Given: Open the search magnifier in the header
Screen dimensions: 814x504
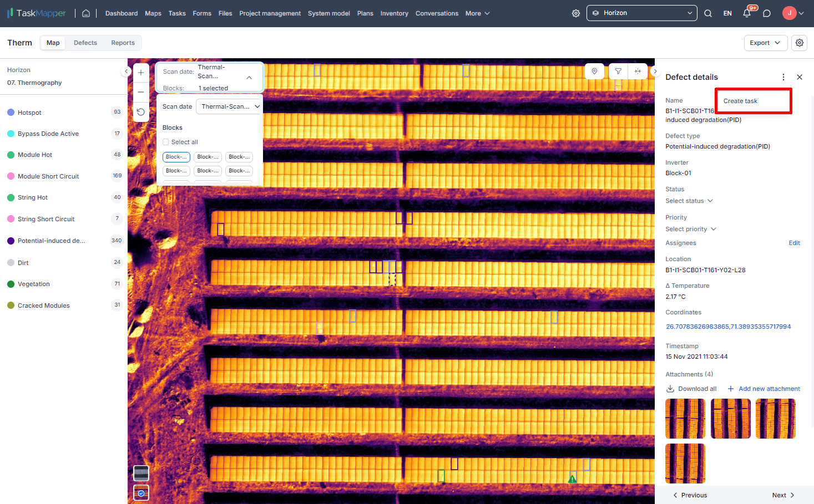Looking at the screenshot, I should [x=708, y=13].
